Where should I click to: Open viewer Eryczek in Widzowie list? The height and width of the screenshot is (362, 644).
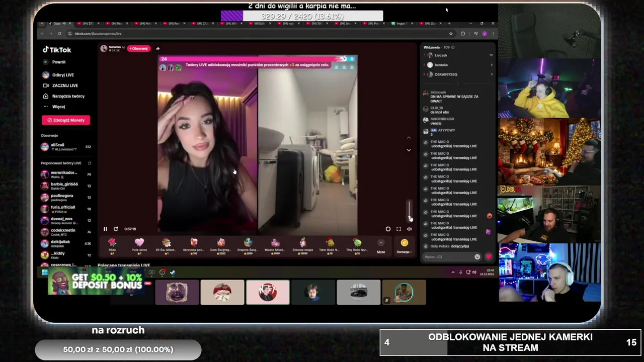pyautogui.click(x=441, y=55)
